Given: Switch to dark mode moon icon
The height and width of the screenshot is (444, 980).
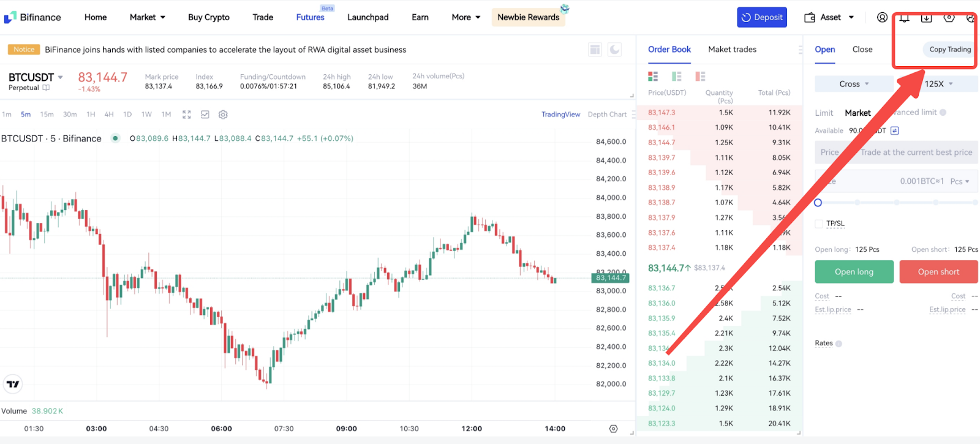Looking at the screenshot, I should click(x=614, y=50).
